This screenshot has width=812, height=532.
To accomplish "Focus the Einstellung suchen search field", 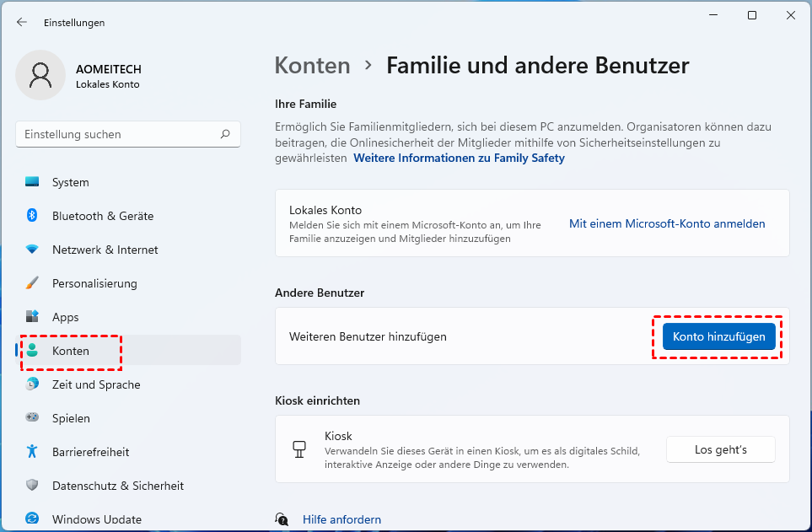I will point(118,134).
